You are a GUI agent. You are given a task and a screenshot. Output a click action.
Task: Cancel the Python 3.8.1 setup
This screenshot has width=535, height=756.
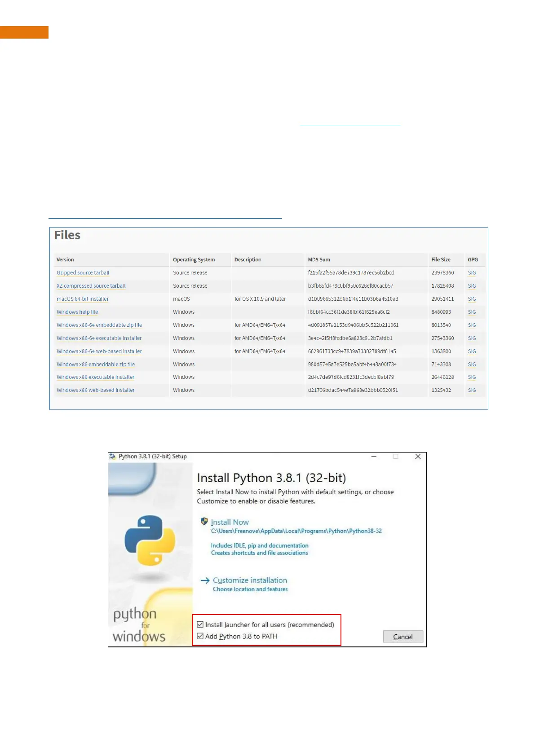point(403,637)
